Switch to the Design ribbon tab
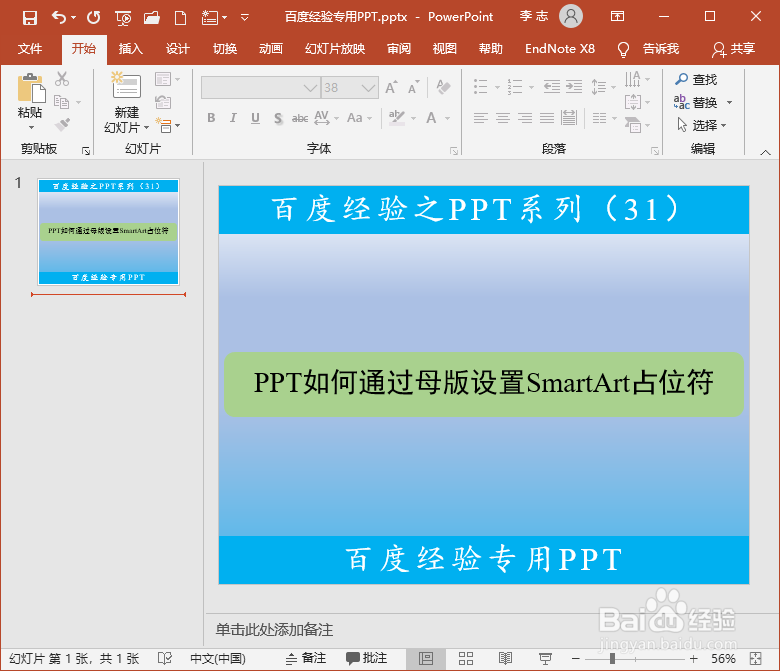This screenshot has height=671, width=780. point(178,49)
